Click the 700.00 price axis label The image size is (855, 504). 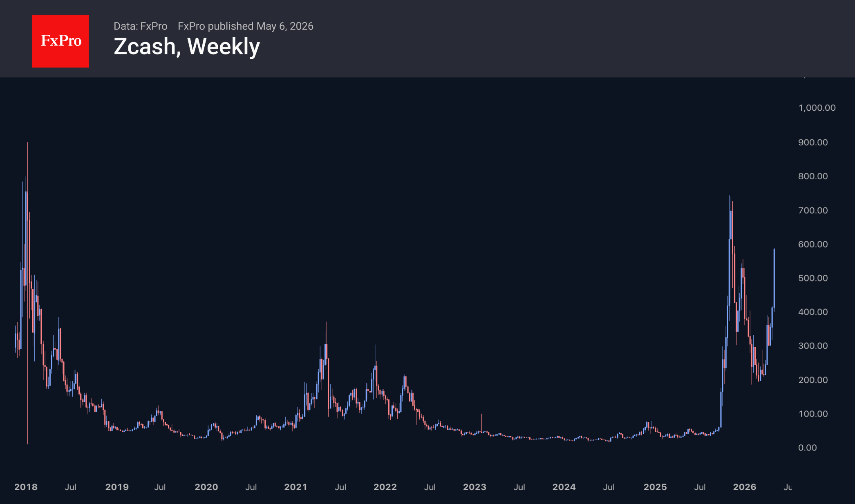813,210
